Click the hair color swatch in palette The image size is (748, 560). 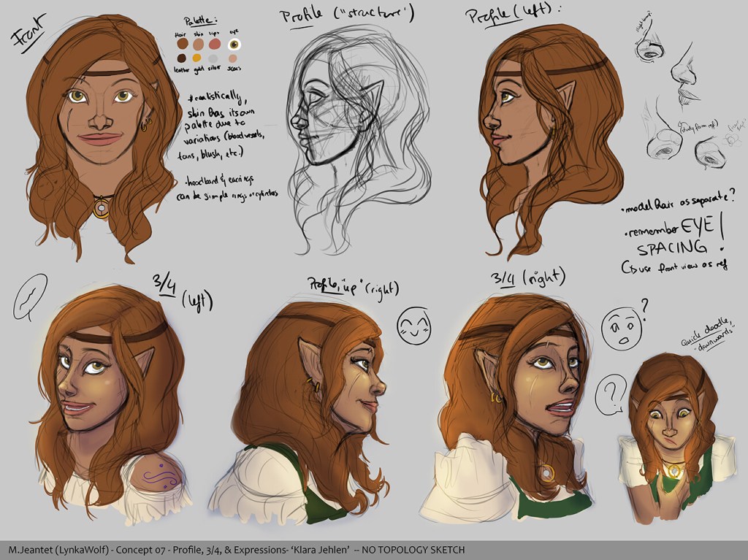(182, 44)
